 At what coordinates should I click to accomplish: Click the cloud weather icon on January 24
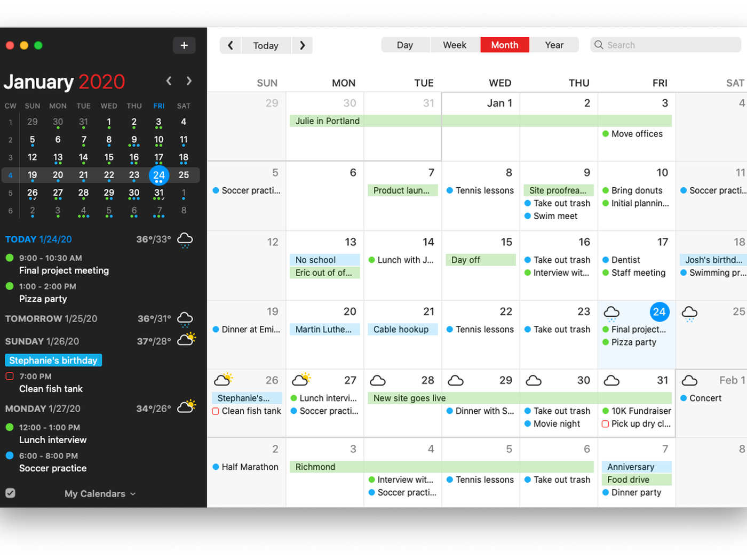[611, 312]
